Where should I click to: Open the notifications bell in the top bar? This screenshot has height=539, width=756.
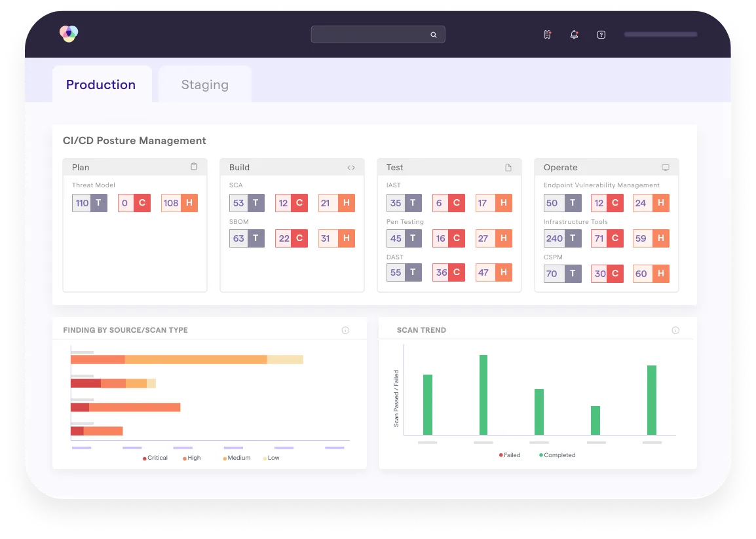point(574,35)
